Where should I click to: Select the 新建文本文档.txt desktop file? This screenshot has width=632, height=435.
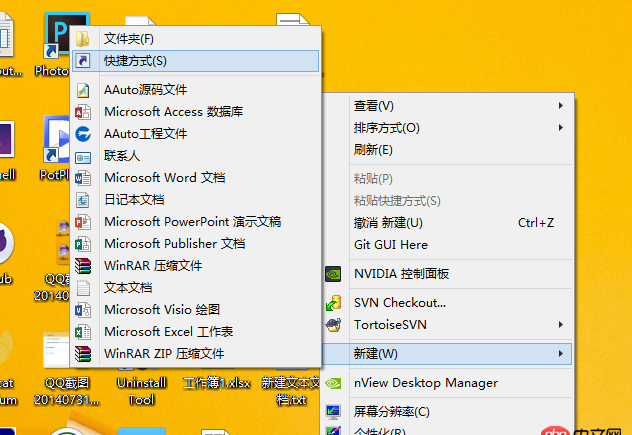(x=291, y=391)
